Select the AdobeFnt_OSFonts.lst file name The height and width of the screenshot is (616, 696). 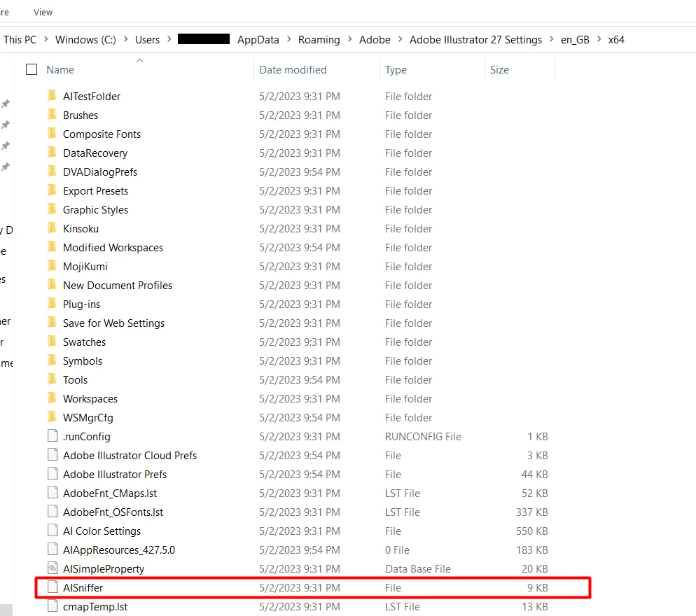tap(113, 512)
